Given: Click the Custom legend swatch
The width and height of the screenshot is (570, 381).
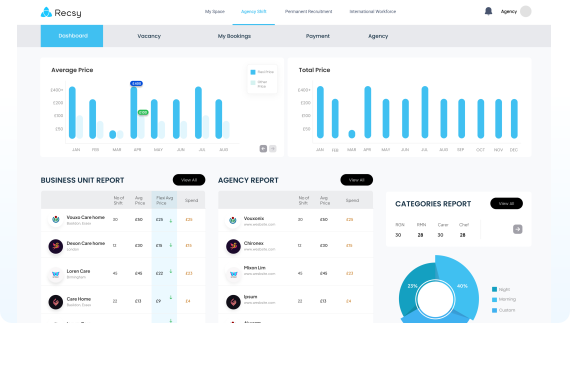Looking at the screenshot, I should [x=494, y=310].
